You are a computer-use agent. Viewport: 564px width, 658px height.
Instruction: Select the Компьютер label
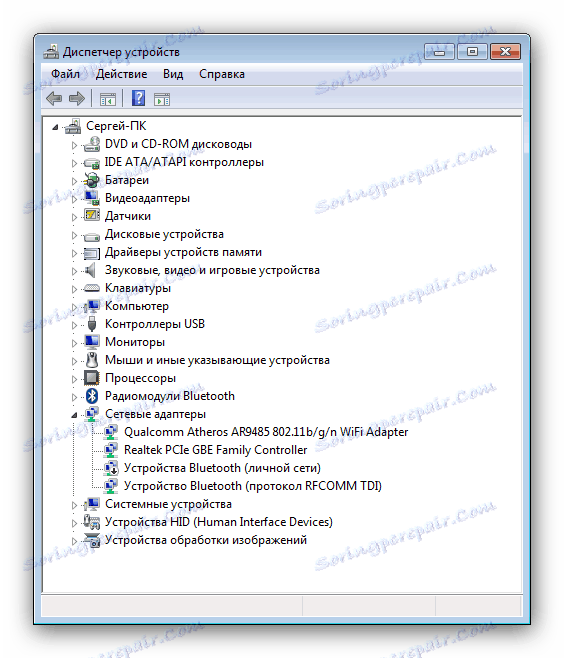(137, 306)
